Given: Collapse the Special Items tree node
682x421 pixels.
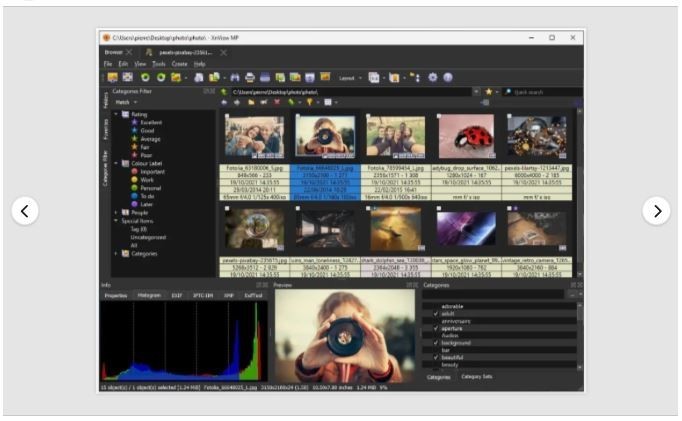Looking at the screenshot, I should 116,221.
